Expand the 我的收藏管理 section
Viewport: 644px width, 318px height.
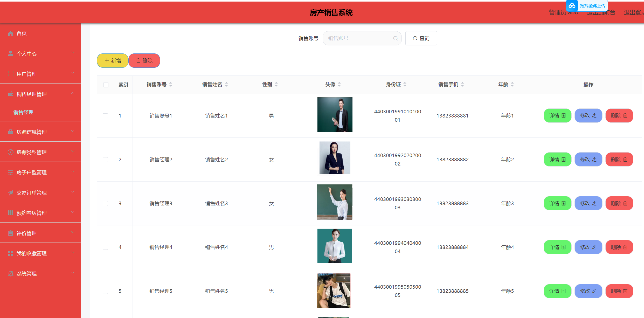point(73,252)
